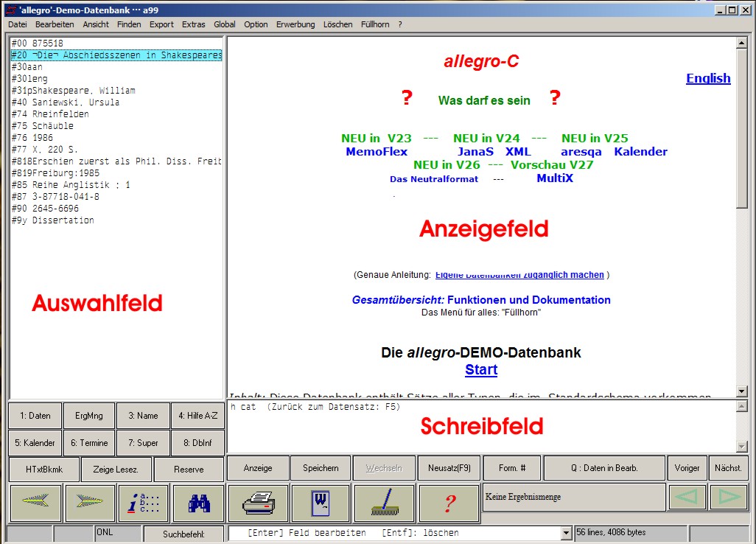Click the Voriger button

[687, 468]
